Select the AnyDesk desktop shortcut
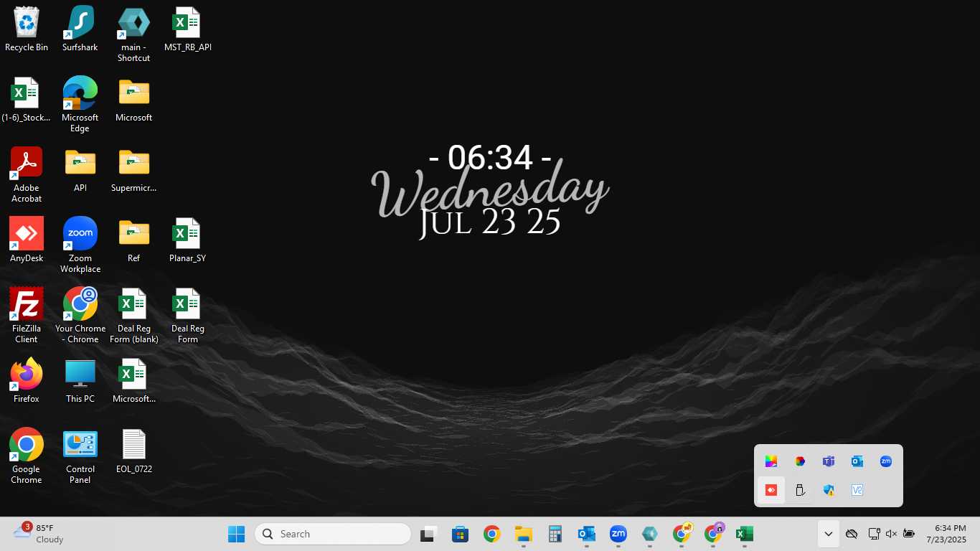This screenshot has width=980, height=551. [27, 240]
